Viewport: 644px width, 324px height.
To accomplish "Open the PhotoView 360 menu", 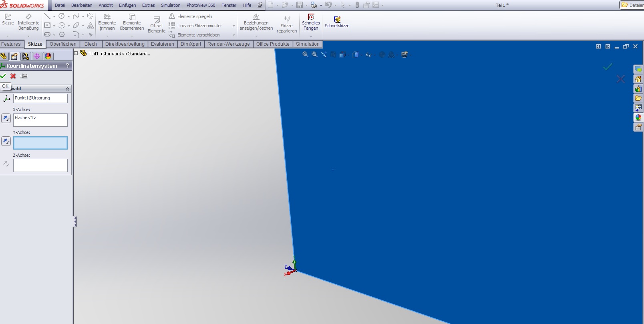I will coord(201,5).
